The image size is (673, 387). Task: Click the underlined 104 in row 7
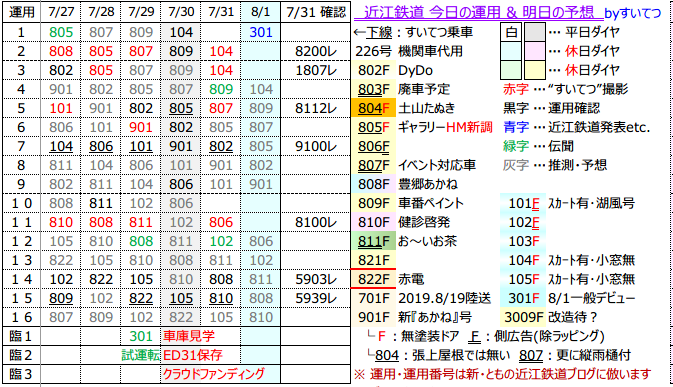(x=61, y=146)
